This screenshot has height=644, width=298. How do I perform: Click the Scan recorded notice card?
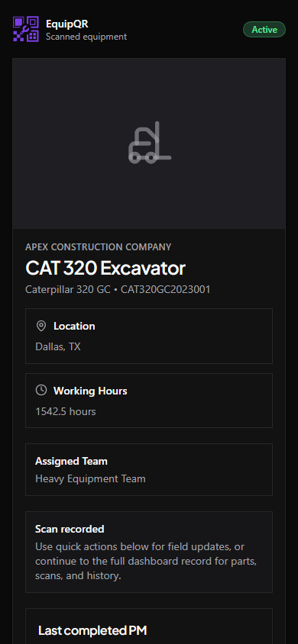click(149, 552)
